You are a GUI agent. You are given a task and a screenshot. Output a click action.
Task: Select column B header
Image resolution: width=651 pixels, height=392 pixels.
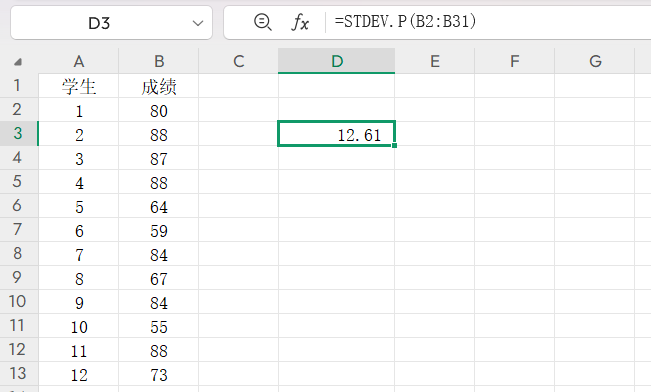pos(159,61)
